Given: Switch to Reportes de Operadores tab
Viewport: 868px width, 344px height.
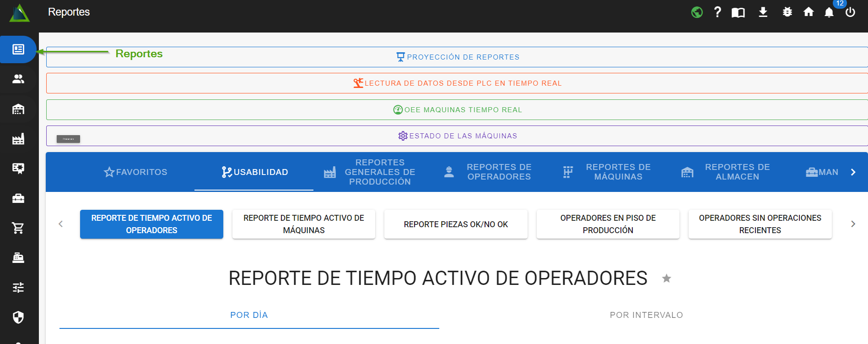Looking at the screenshot, I should click(x=488, y=172).
